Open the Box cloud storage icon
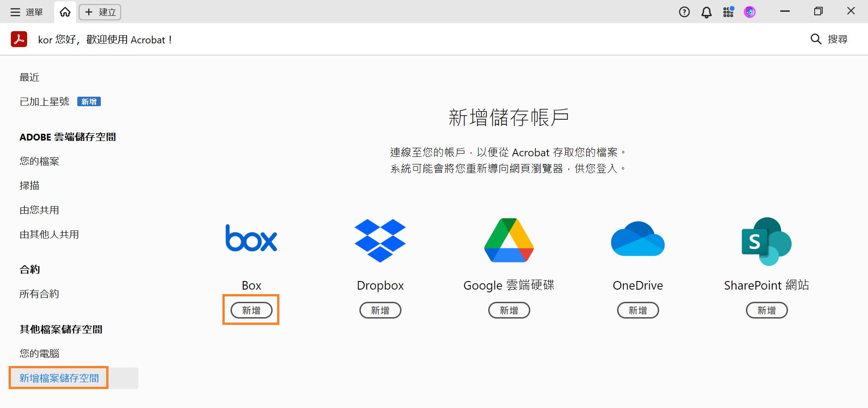This screenshot has height=408, width=868. (251, 238)
